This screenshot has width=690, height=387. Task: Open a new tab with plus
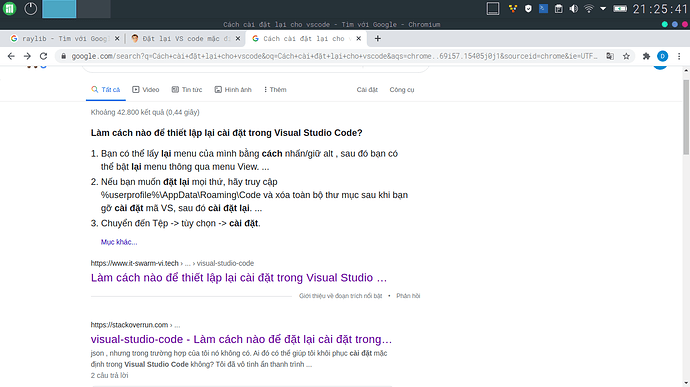pos(378,39)
